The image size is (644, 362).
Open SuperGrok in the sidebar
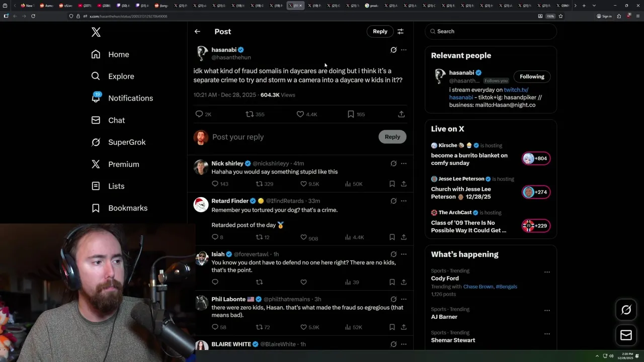pos(118,142)
